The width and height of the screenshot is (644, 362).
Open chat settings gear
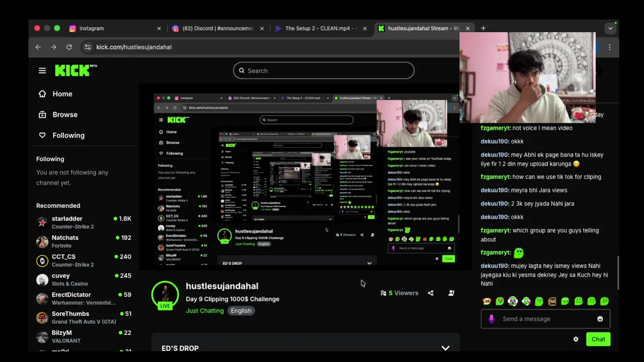pos(576,339)
